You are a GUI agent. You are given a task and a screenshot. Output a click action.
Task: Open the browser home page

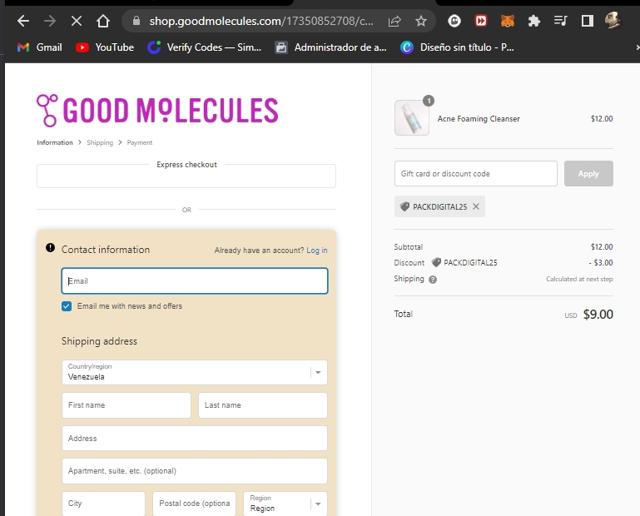click(x=103, y=20)
